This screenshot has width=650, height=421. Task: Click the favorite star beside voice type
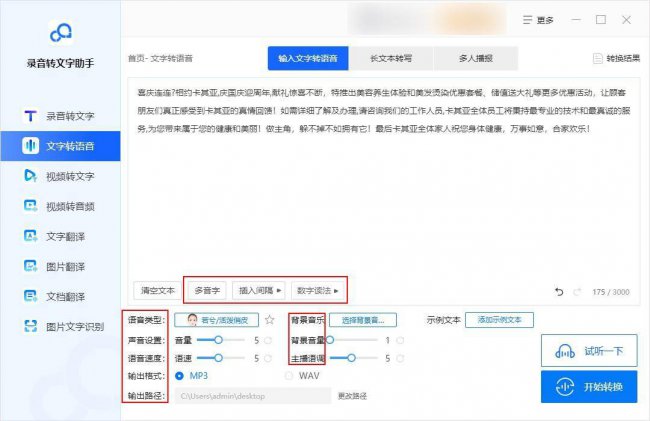click(270, 320)
